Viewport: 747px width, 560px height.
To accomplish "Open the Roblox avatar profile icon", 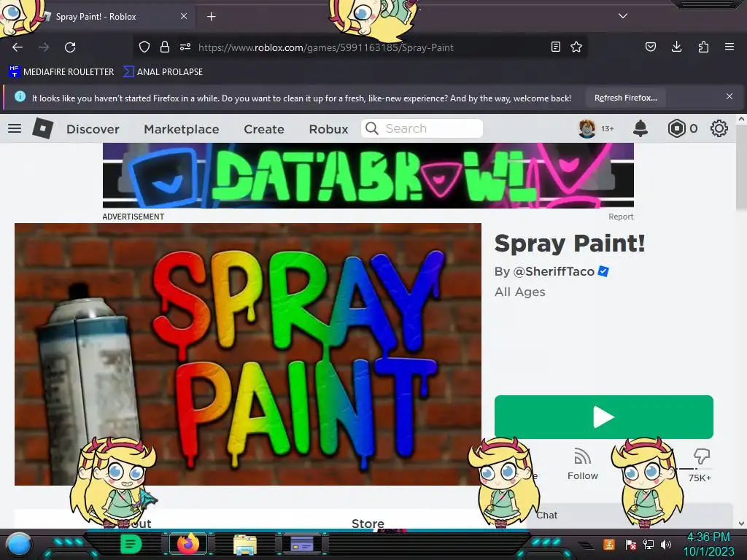I will click(587, 128).
